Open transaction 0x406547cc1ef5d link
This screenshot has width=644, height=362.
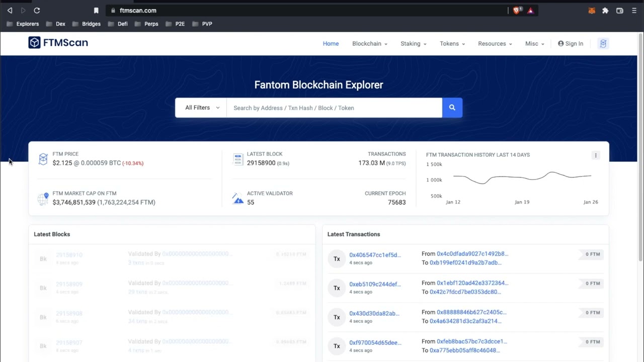(x=375, y=255)
